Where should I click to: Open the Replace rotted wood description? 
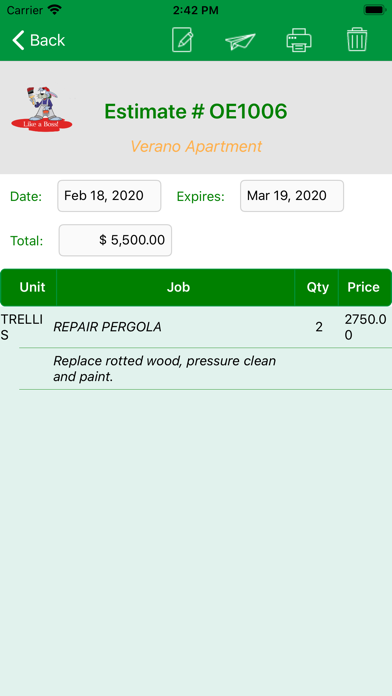(x=165, y=369)
